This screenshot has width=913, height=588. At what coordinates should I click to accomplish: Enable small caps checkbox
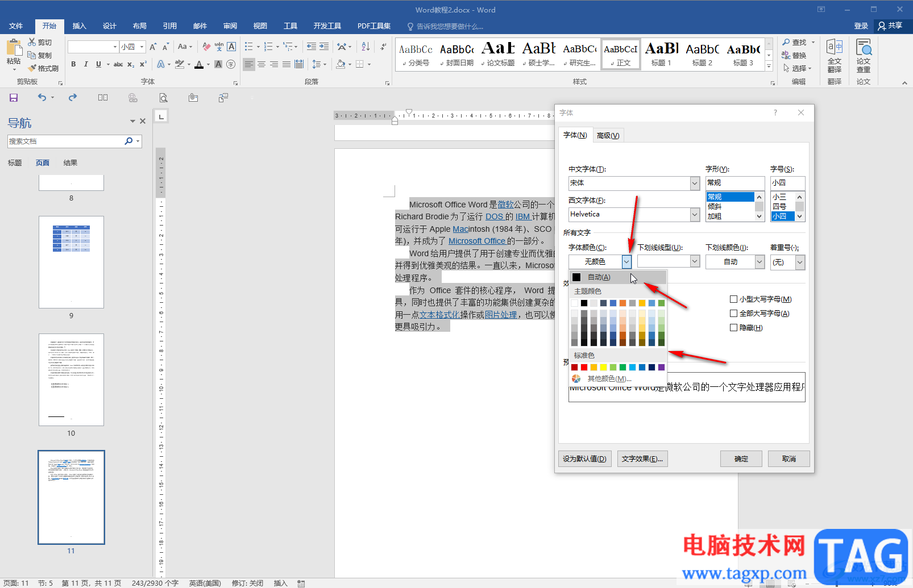[733, 299]
